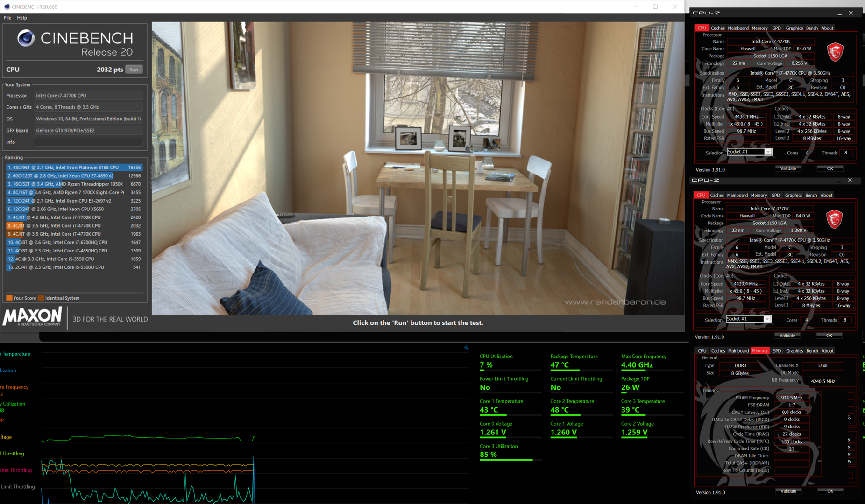This screenshot has width=865, height=504.
Task: Close the middle CPU-Z window
Action: click(850, 180)
